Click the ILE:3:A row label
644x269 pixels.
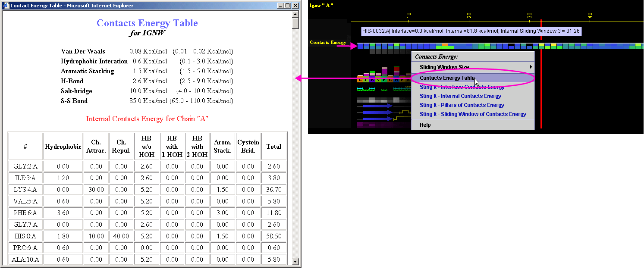[x=25, y=178]
